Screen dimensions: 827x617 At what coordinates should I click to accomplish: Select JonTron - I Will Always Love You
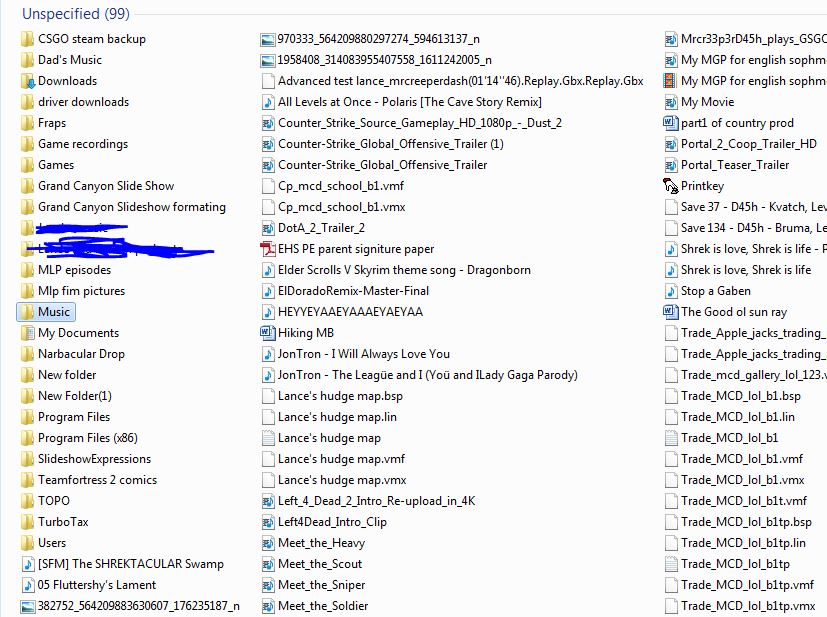[x=364, y=354]
